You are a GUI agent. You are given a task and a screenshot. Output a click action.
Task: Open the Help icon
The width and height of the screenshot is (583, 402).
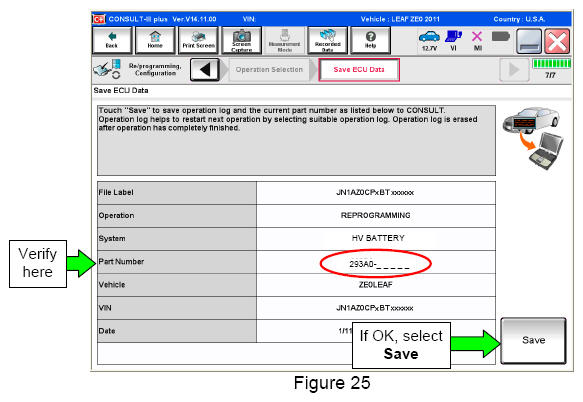pyautogui.click(x=371, y=40)
